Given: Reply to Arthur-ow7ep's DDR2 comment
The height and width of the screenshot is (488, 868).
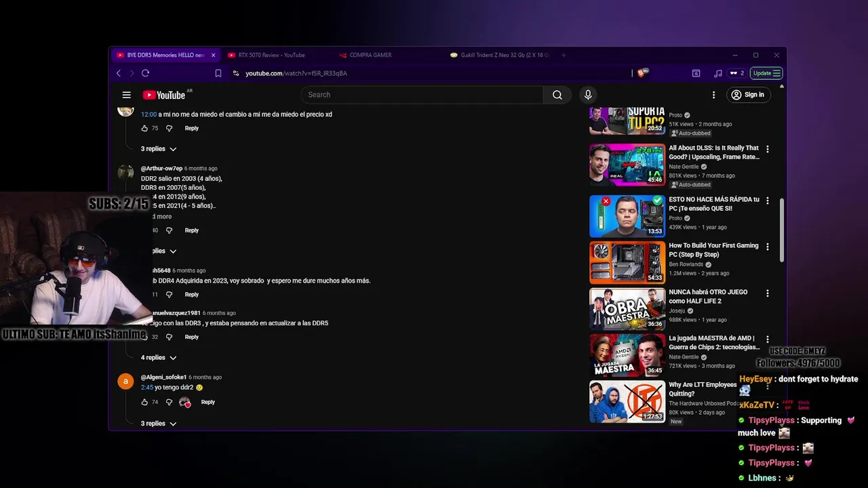Looking at the screenshot, I should 192,230.
